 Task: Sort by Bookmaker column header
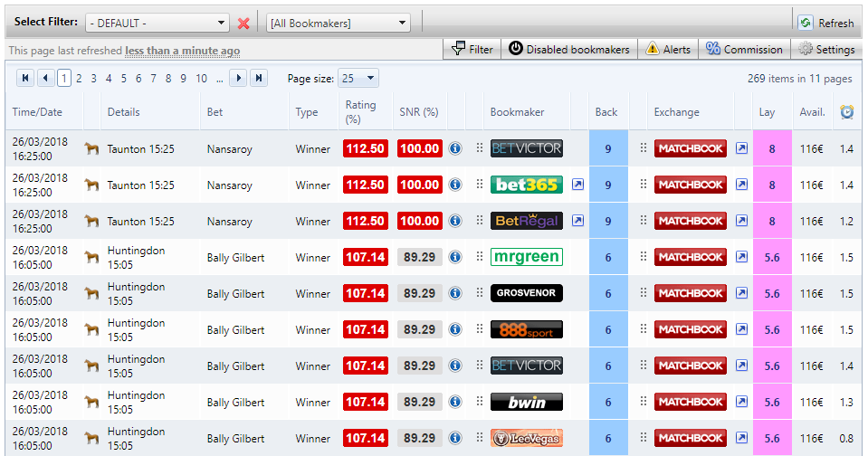point(517,112)
